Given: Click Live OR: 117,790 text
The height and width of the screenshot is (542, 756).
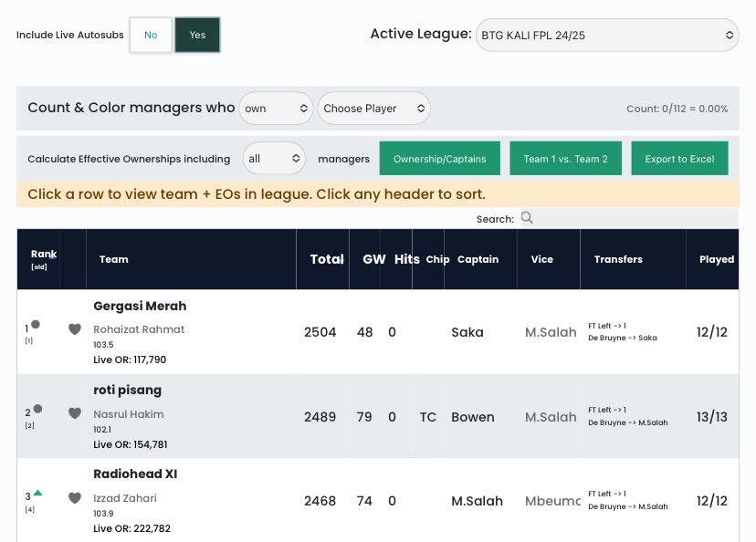Looking at the screenshot, I should click(x=130, y=360).
